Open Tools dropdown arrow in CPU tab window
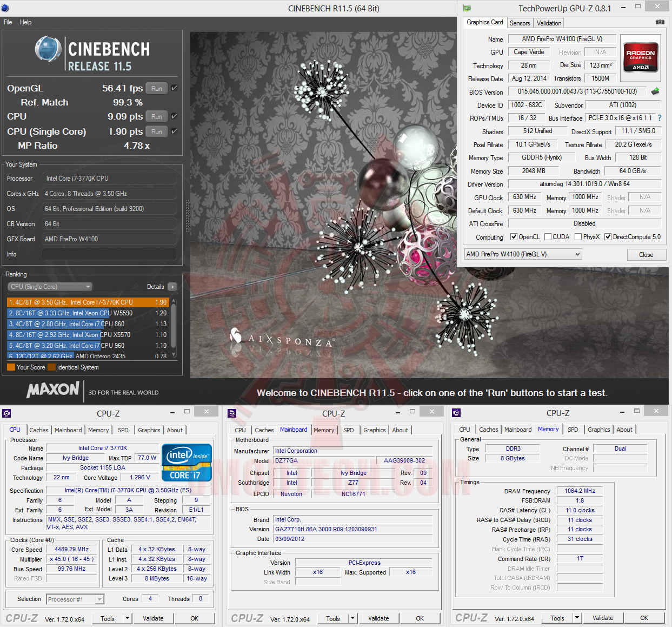The height and width of the screenshot is (627, 672). 127,618
